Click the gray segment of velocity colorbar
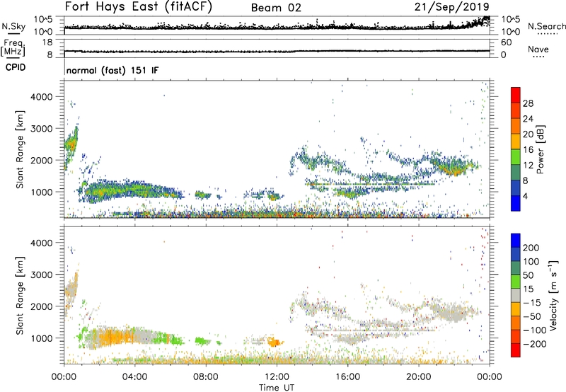 (516, 296)
